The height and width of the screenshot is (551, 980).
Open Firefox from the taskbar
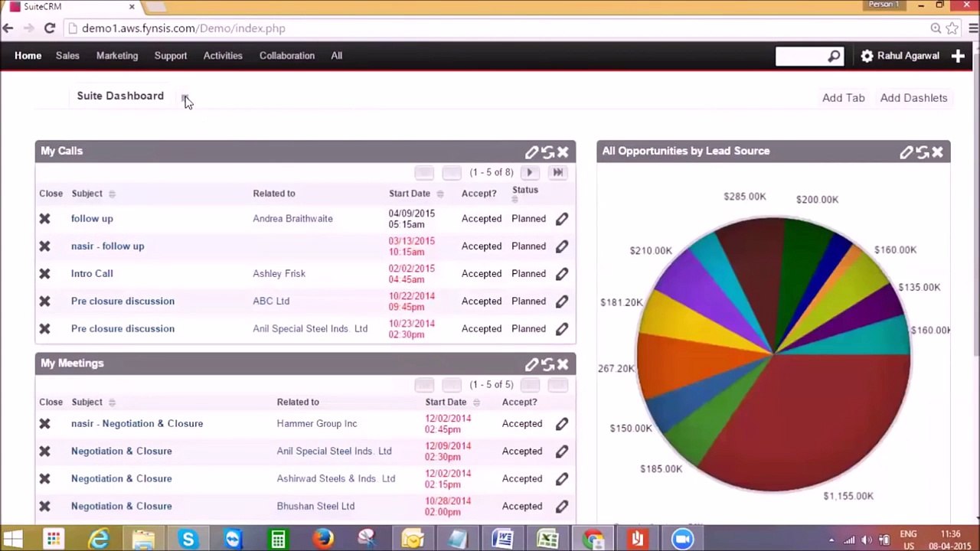coord(323,540)
